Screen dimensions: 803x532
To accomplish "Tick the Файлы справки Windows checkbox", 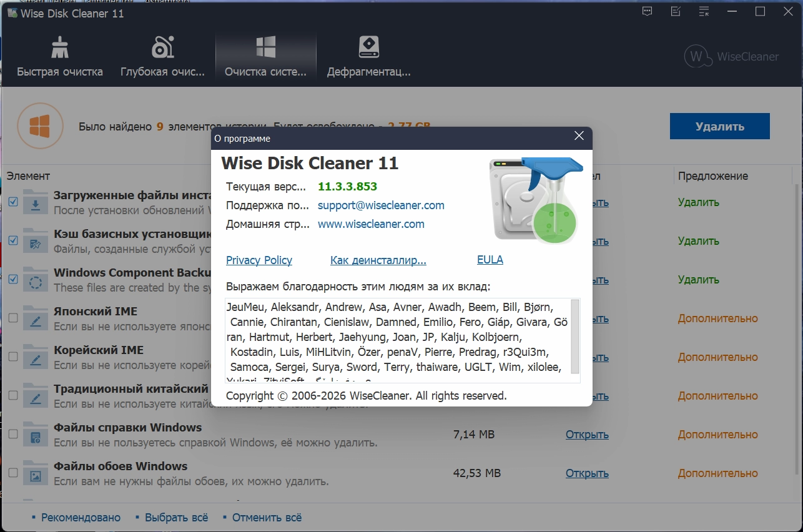I will coord(13,434).
